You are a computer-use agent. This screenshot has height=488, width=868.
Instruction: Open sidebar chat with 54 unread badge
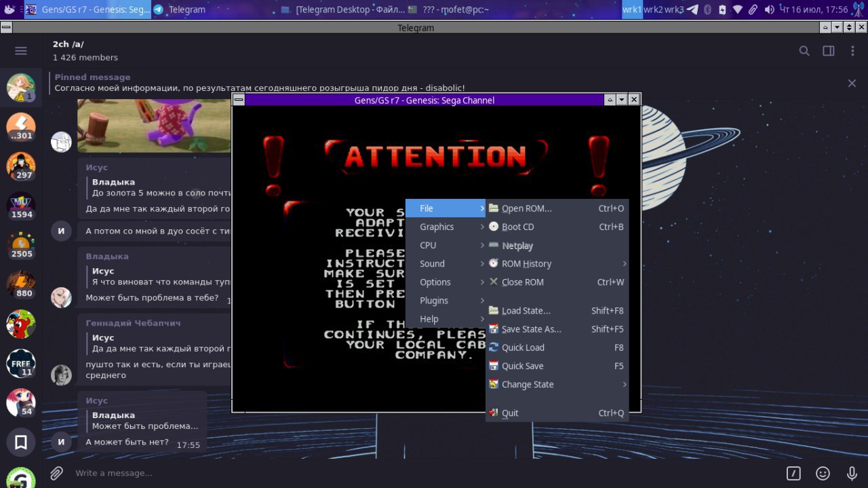coord(21,403)
